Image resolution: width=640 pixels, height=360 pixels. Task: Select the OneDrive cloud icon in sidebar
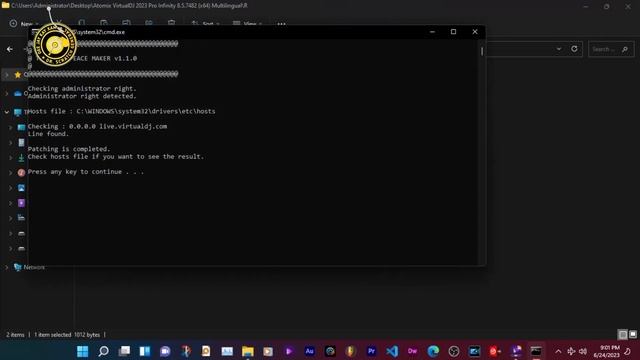[18, 93]
